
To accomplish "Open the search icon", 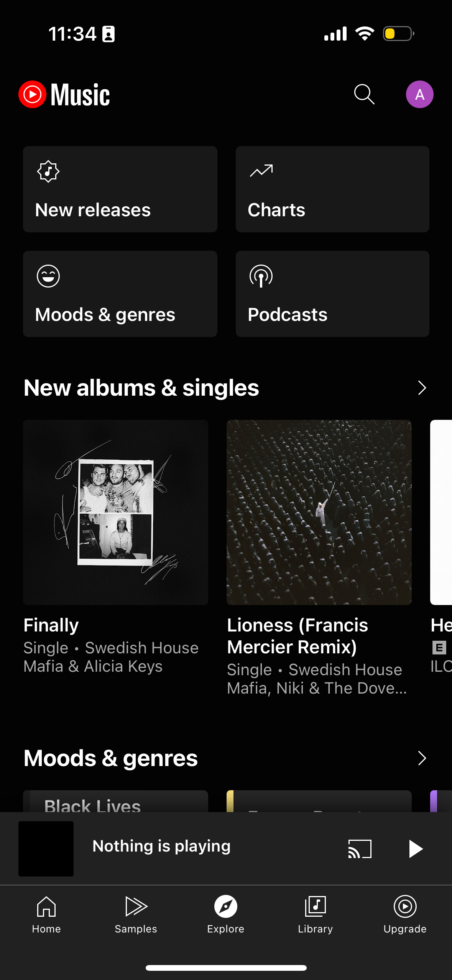I will [363, 94].
